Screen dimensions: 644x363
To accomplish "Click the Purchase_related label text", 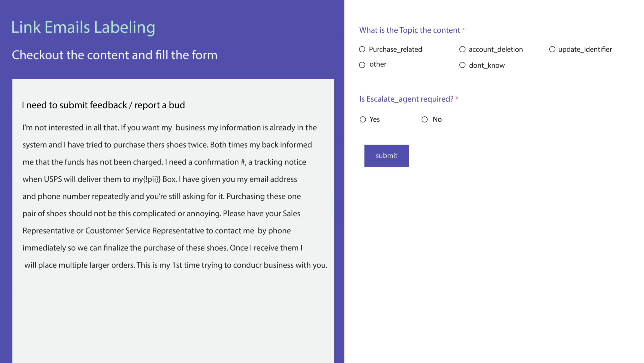I will pos(395,49).
